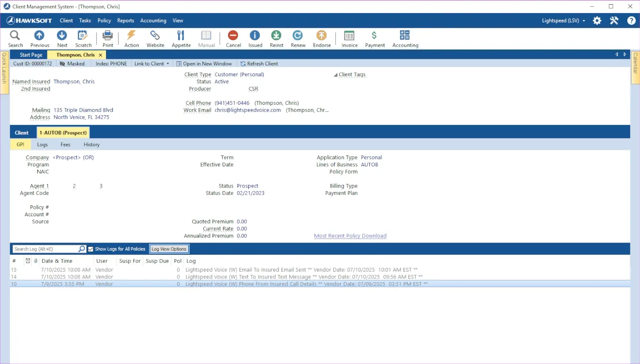Screen dimensions: 640x364
Task: Click the Scratch pad icon
Action: click(83, 38)
